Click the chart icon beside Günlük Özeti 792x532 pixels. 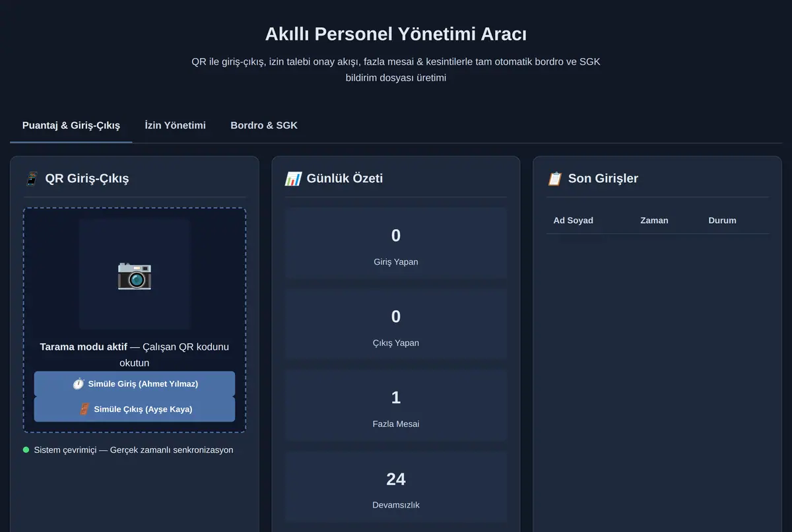click(293, 178)
